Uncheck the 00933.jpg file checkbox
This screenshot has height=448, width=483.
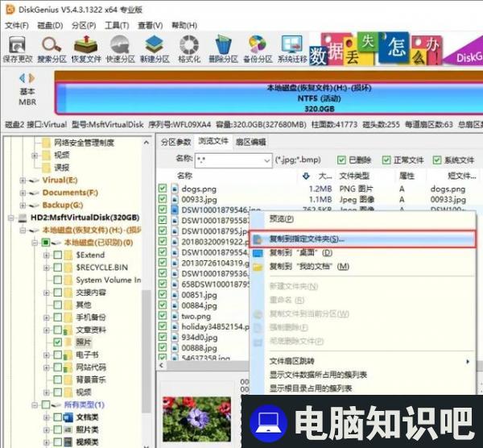tap(163, 199)
